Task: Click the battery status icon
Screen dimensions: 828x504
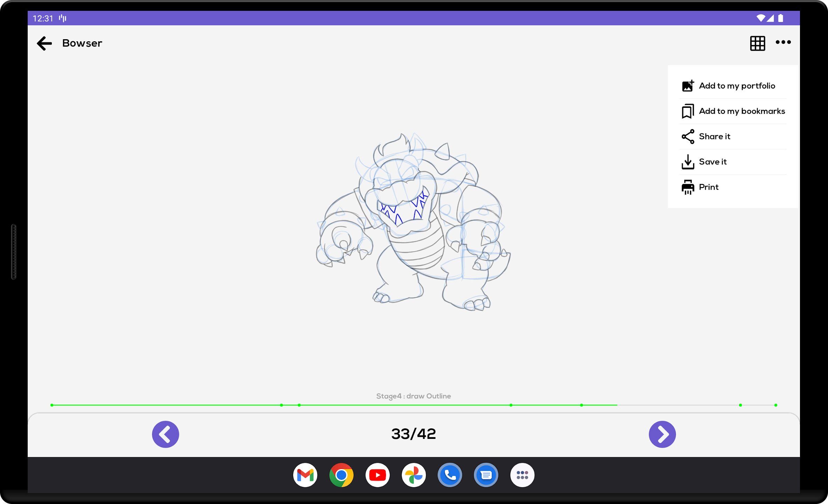Action: pyautogui.click(x=781, y=18)
